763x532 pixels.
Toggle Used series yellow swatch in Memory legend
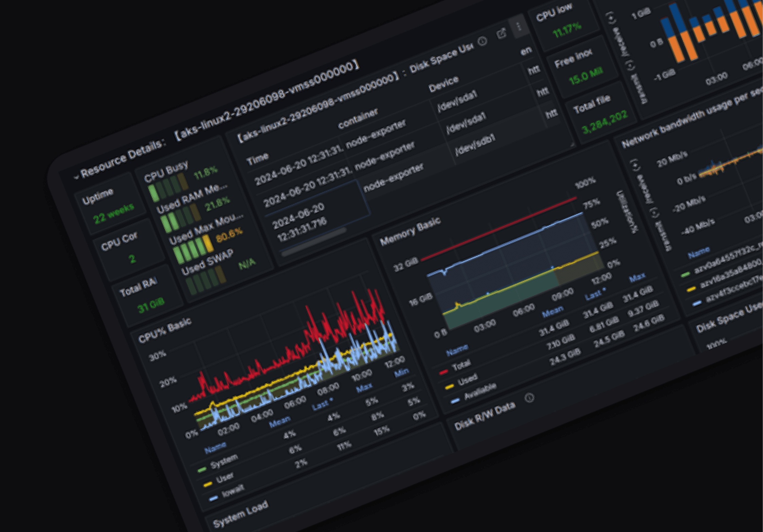[x=449, y=387]
